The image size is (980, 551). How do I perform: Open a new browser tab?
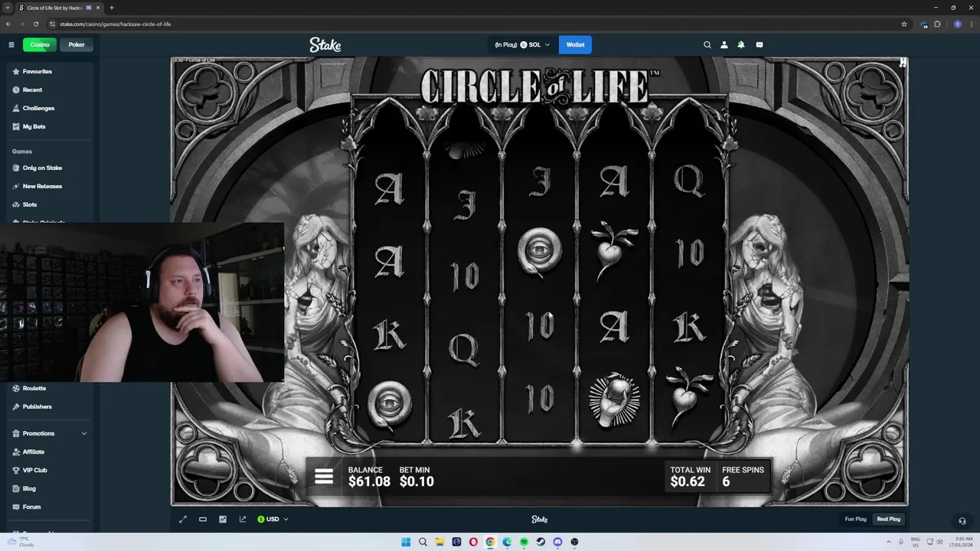pyautogui.click(x=112, y=8)
